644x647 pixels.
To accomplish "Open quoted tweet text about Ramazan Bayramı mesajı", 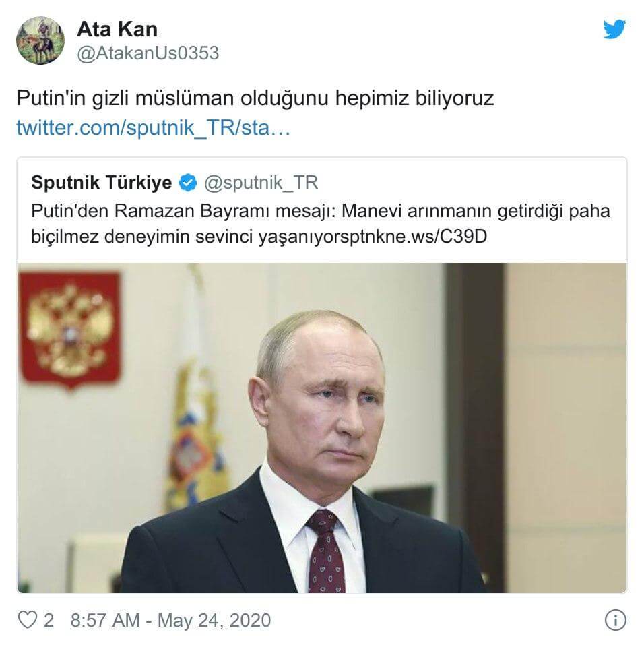I will (x=320, y=224).
